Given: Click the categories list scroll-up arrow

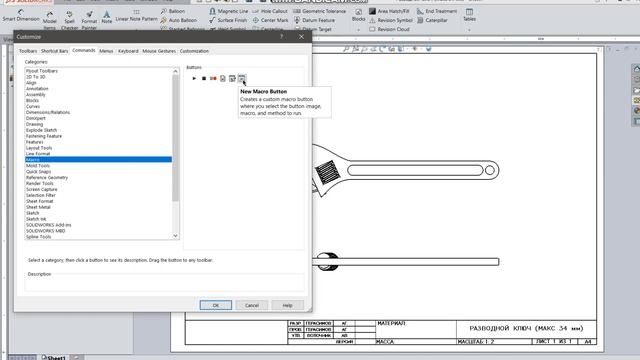Looking at the screenshot, I should [x=176, y=71].
